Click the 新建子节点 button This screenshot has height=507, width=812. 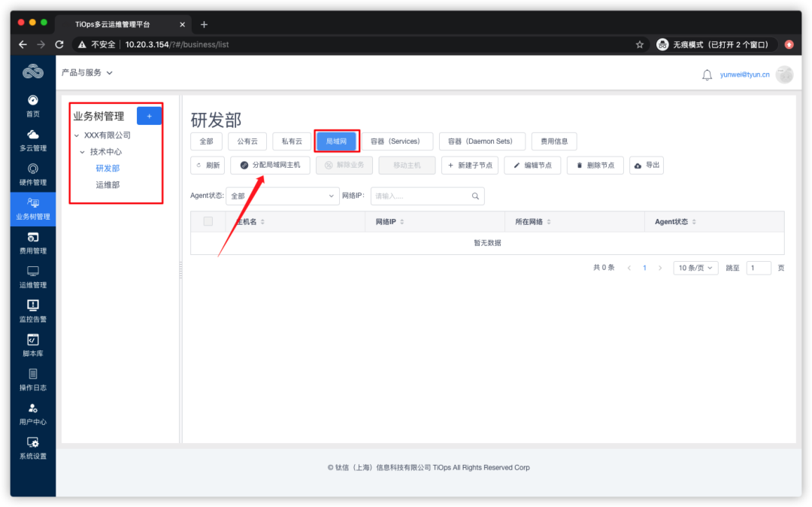point(469,165)
